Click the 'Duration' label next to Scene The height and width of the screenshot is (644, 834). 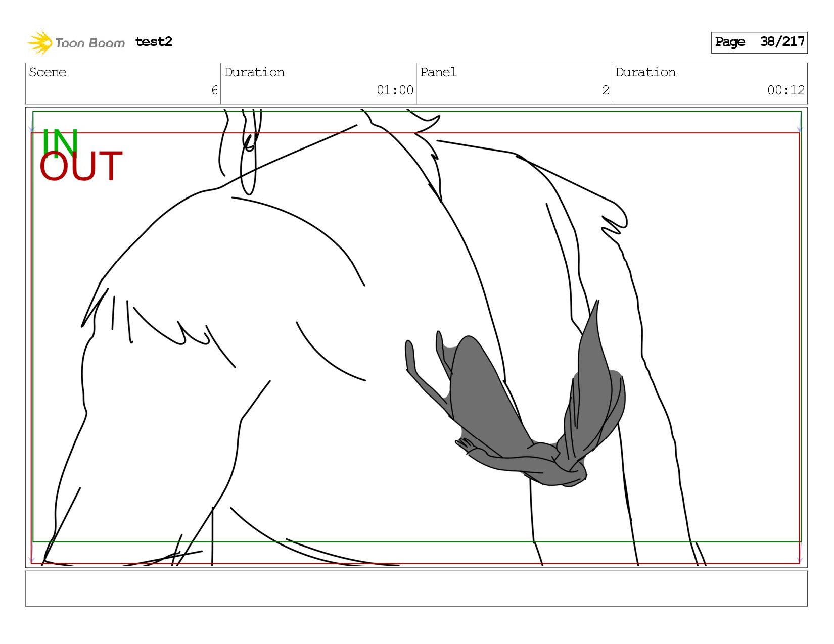tap(254, 72)
